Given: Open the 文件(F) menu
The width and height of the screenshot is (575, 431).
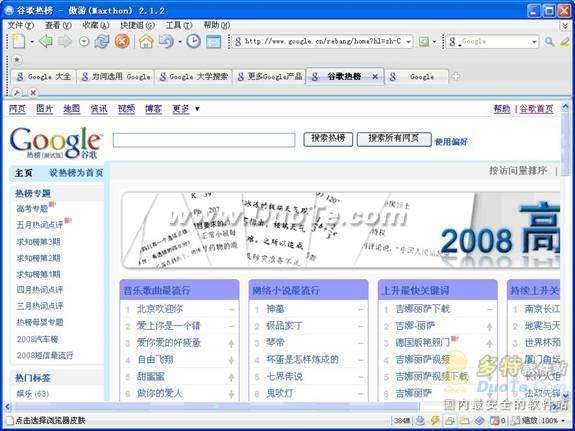Looking at the screenshot, I should pyautogui.click(x=21, y=25).
